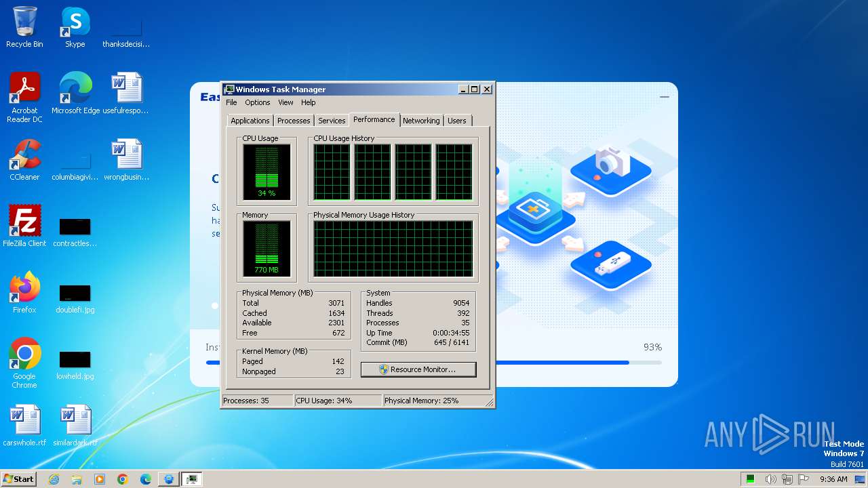Launch Firefox from the desktop icon
Viewport: 868px width, 488px height.
(24, 293)
